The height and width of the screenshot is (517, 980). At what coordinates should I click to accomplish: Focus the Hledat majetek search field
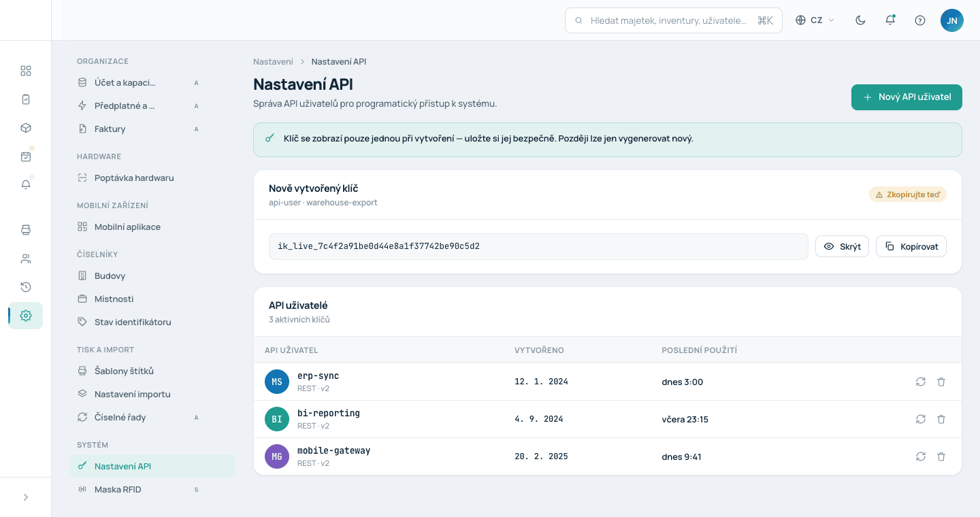tap(674, 20)
